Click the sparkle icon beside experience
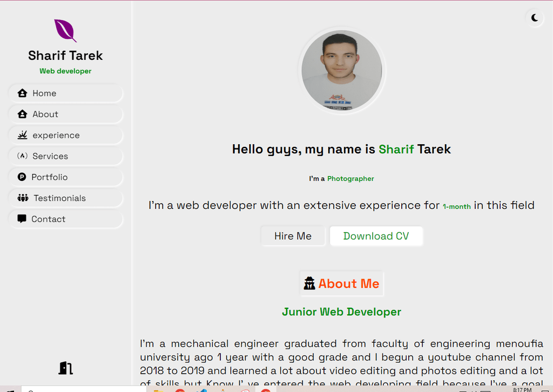The height and width of the screenshot is (392, 553). pos(22,134)
